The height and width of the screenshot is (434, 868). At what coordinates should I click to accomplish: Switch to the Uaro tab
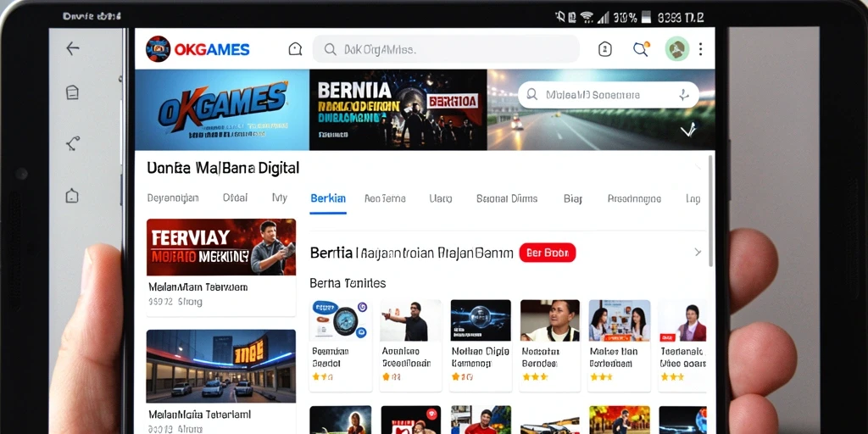441,198
